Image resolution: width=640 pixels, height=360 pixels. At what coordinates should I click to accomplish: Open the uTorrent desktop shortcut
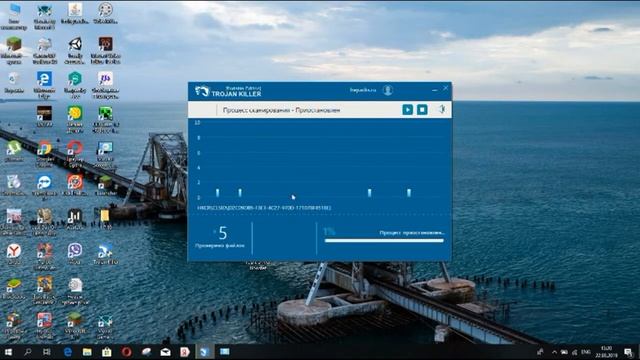14,151
